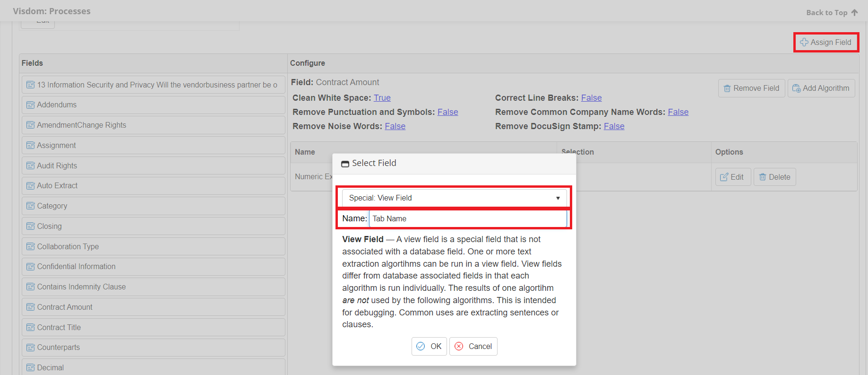Image resolution: width=868 pixels, height=375 pixels.
Task: Select the Assignment field
Action: coord(153,145)
